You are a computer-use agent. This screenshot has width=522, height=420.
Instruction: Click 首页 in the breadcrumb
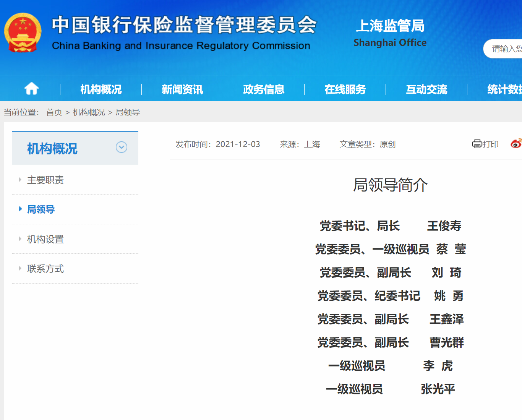pyautogui.click(x=54, y=112)
